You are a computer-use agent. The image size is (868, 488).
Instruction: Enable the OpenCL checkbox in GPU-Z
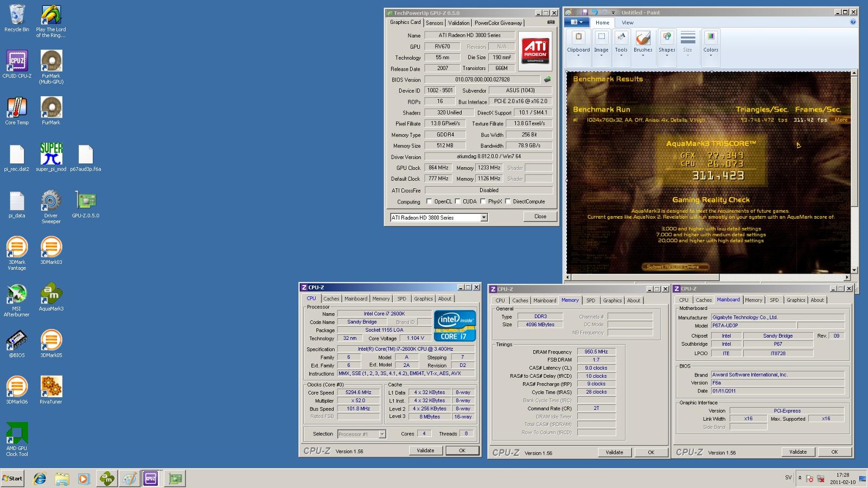[429, 201]
